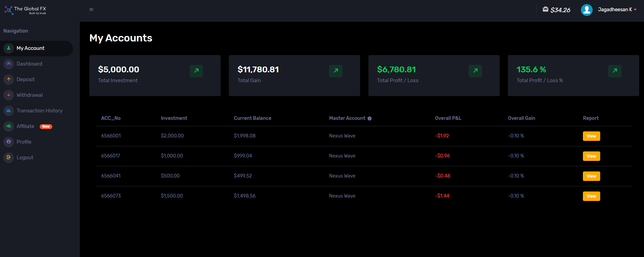View report for account 6566041
Image resolution: width=644 pixels, height=257 pixels.
click(591, 176)
